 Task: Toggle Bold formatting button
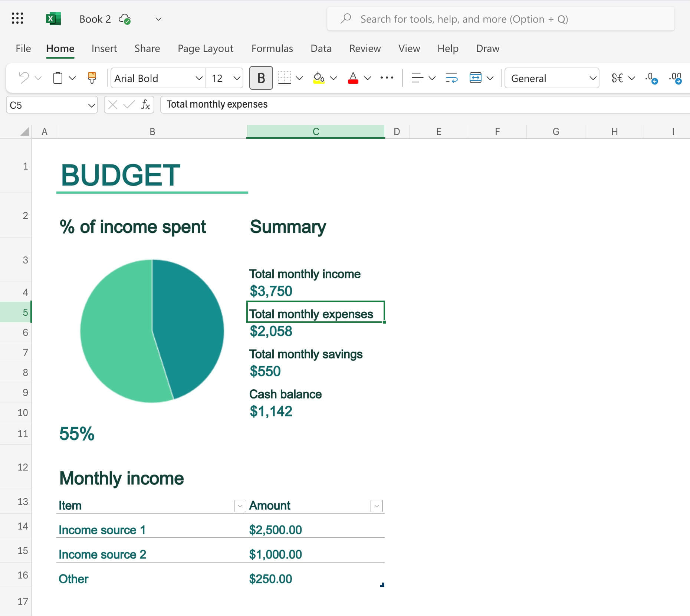[261, 78]
